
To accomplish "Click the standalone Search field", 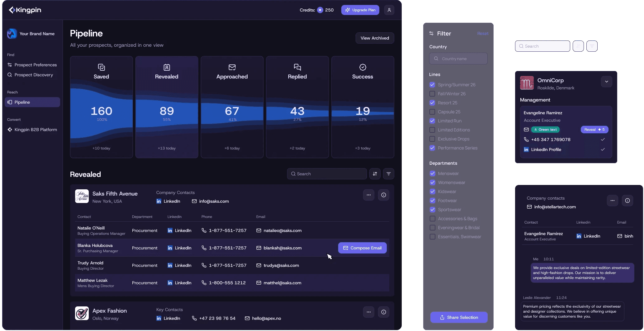I will pyautogui.click(x=542, y=46).
